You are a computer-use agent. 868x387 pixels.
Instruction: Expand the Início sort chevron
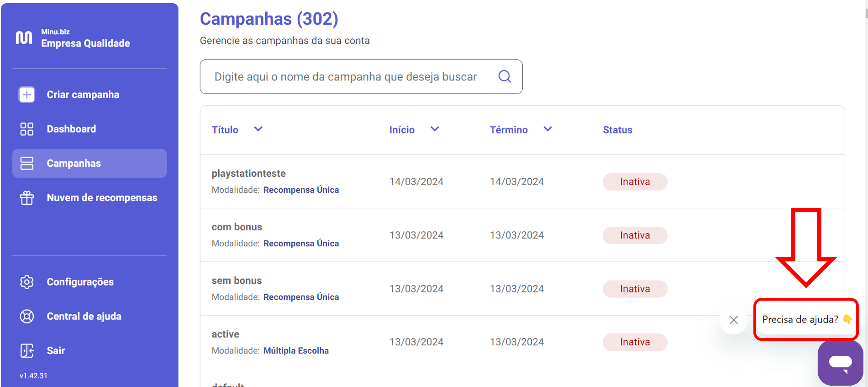coord(435,129)
